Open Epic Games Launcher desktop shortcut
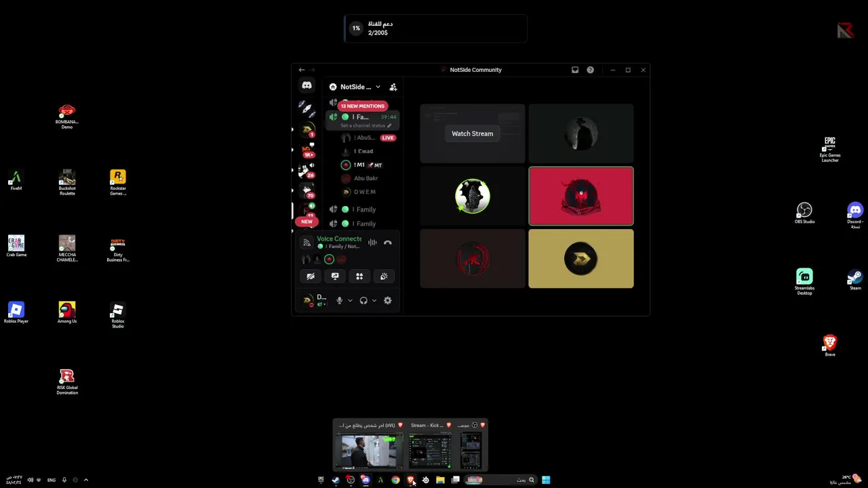 point(830,150)
